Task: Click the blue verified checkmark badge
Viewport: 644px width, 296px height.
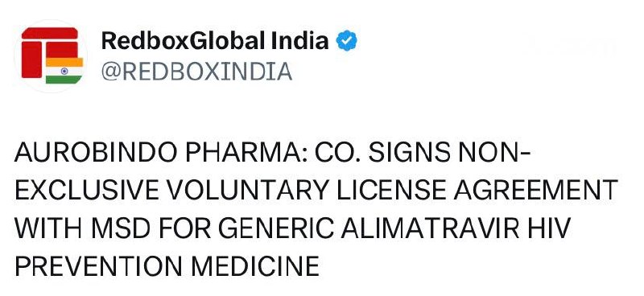Action: [x=347, y=41]
